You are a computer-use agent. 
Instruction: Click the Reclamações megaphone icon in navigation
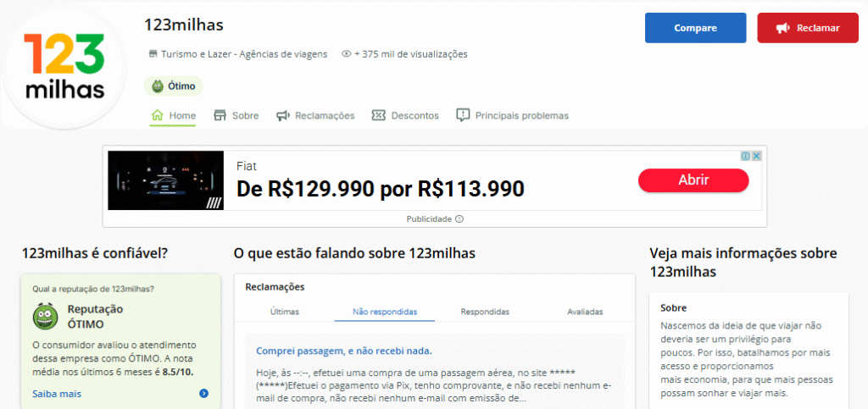pos(283,115)
